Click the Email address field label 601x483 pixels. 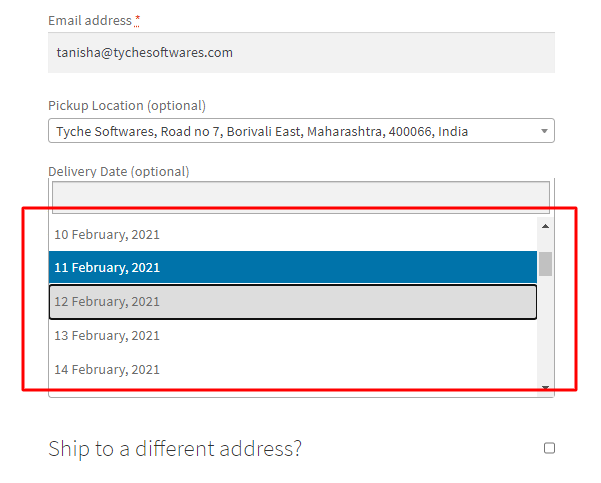(90, 21)
